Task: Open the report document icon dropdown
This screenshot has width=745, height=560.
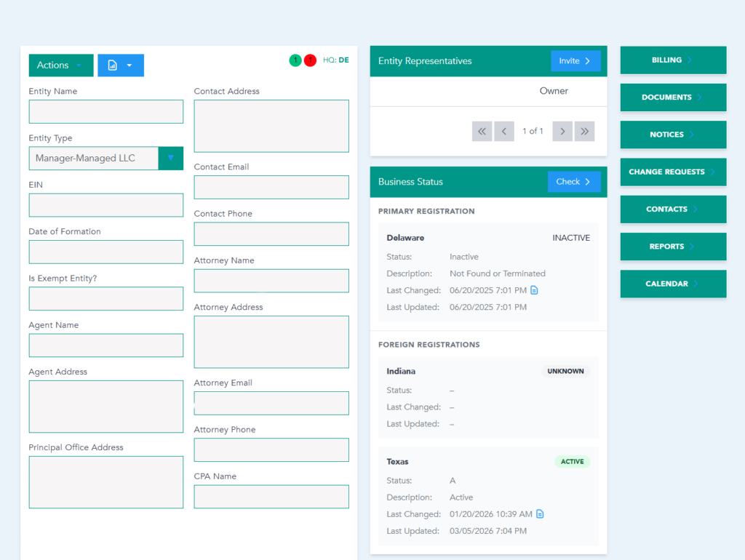Action: click(x=121, y=65)
